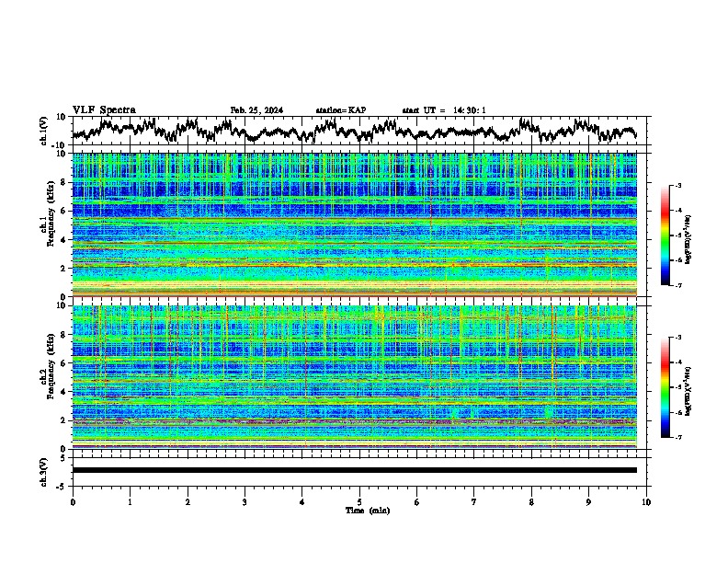Screen dimensions: 728x563
Task: Select the date 'Feb. 25, 2024'
Action: (x=256, y=110)
